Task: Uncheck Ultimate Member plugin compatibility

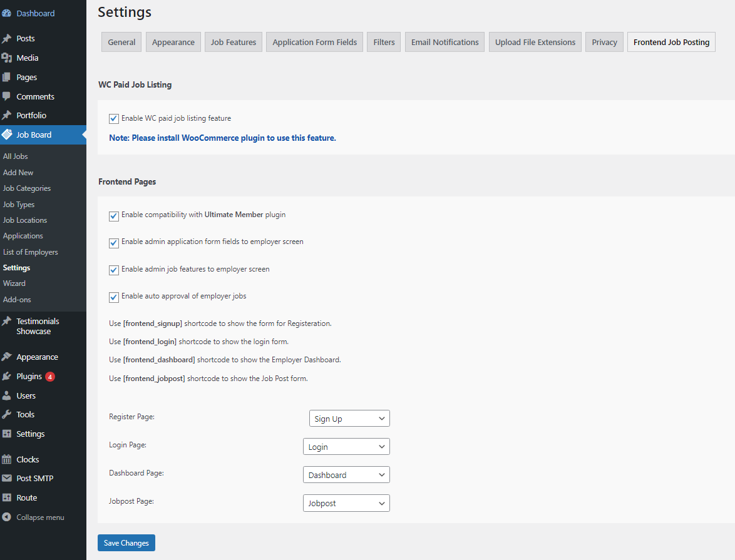Action: point(113,216)
